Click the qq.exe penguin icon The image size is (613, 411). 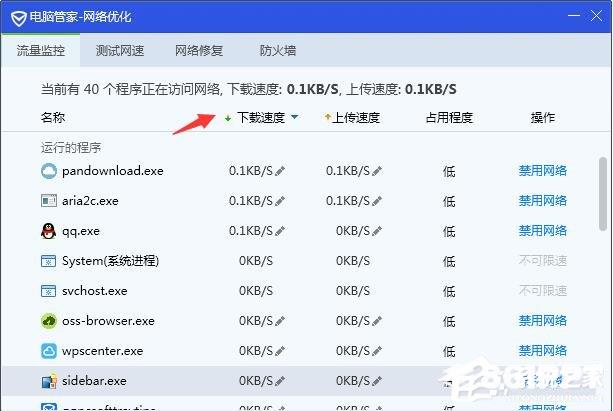[x=48, y=231]
